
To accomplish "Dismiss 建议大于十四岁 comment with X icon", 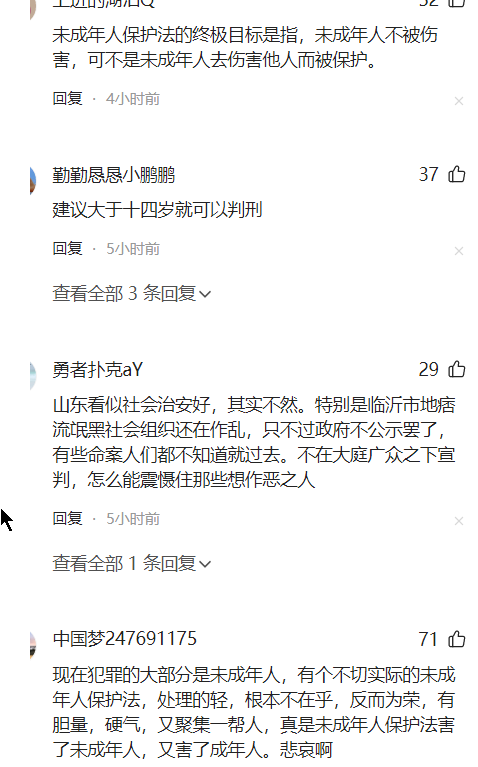I will [x=458, y=251].
